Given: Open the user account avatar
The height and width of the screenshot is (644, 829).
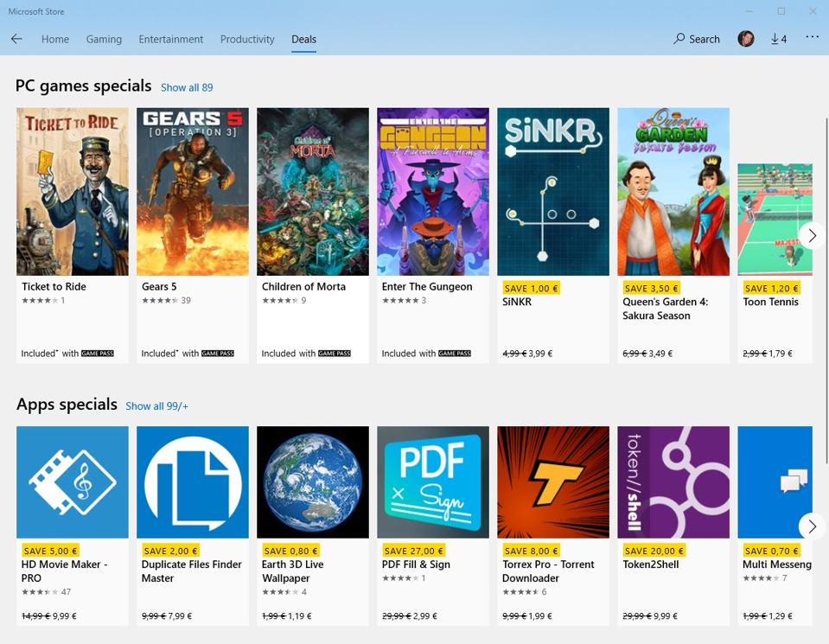Looking at the screenshot, I should tap(745, 39).
